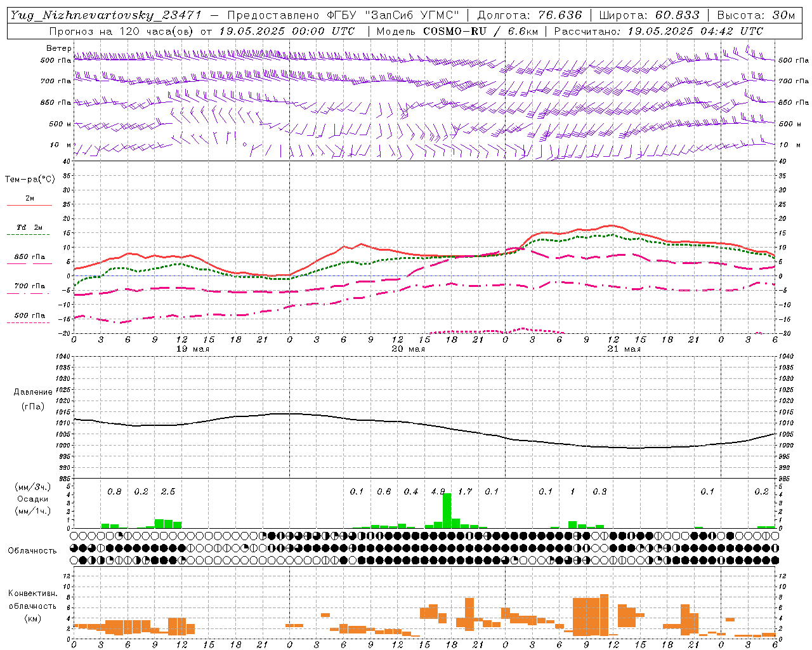Click the 'Осадки' precipitation label
Viewport: 812px width, 650px height.
33,499
